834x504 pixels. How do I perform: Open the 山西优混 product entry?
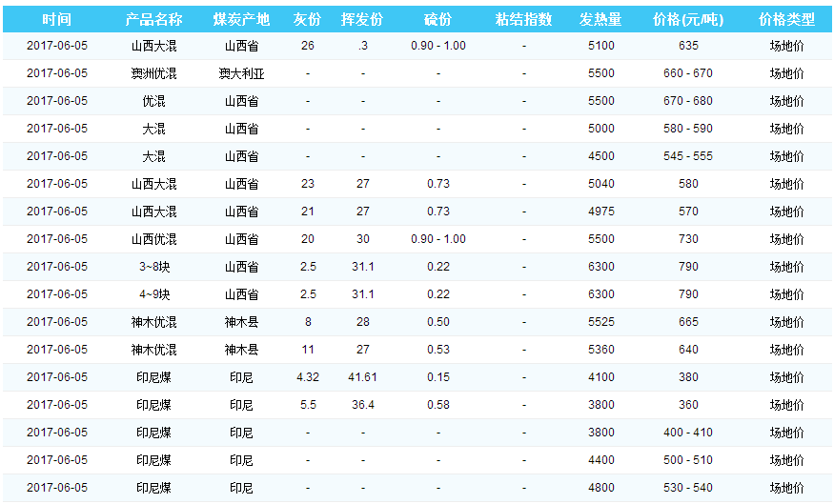(x=153, y=239)
